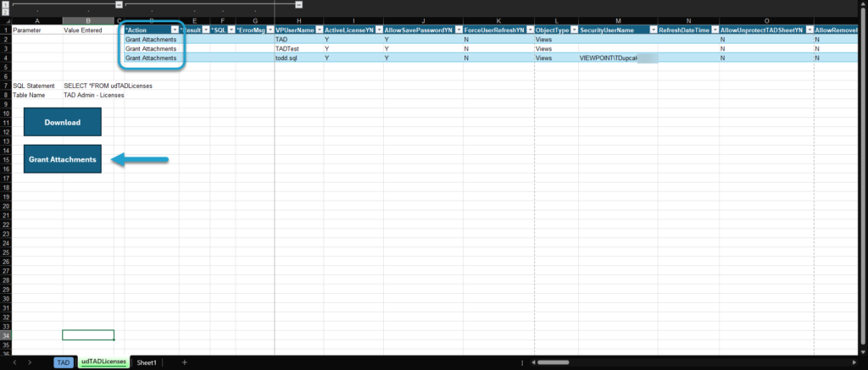
Task: Collapse the first column group with minus button
Action: pyautogui.click(x=119, y=4)
